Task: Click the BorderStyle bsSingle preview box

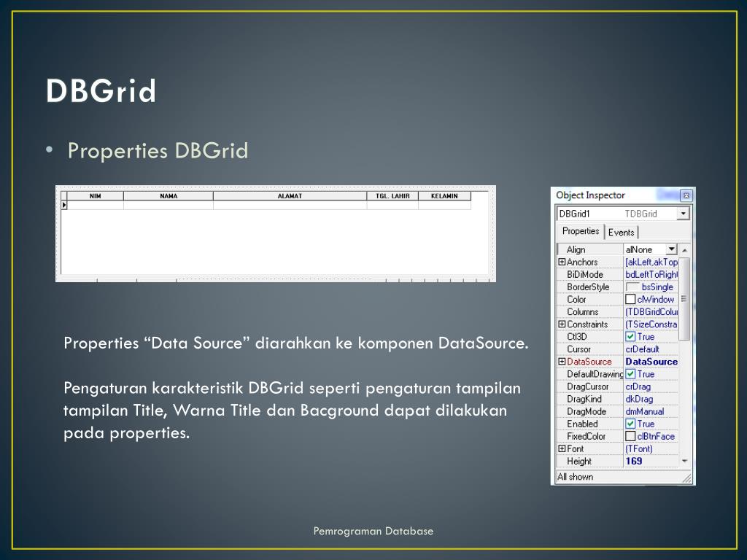Action: point(632,287)
